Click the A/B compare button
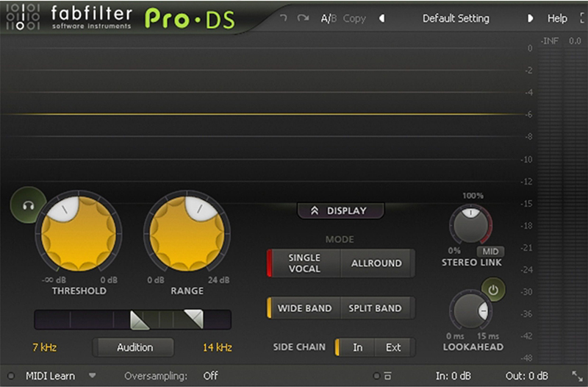This screenshot has height=387, width=588. (x=329, y=18)
